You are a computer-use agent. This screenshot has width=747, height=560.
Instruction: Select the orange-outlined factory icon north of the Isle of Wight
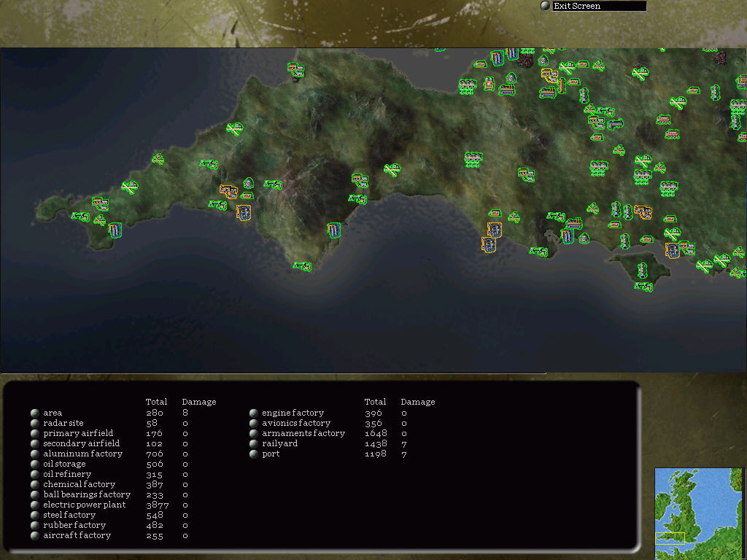(x=643, y=212)
